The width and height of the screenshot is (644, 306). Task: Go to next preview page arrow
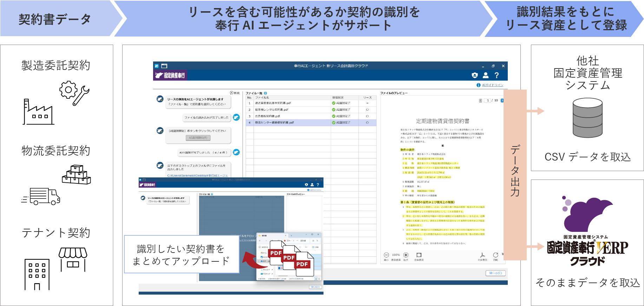click(502, 100)
